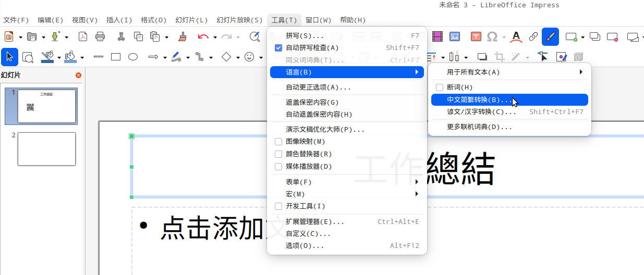Choose the Select arrow tool

(9, 57)
